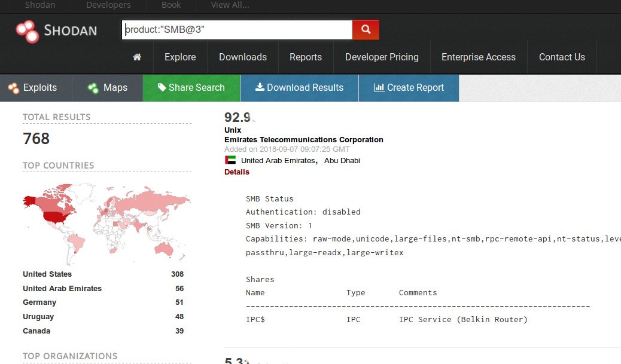The height and width of the screenshot is (364, 621).
Task: Open the Reports menu item
Action: (305, 57)
